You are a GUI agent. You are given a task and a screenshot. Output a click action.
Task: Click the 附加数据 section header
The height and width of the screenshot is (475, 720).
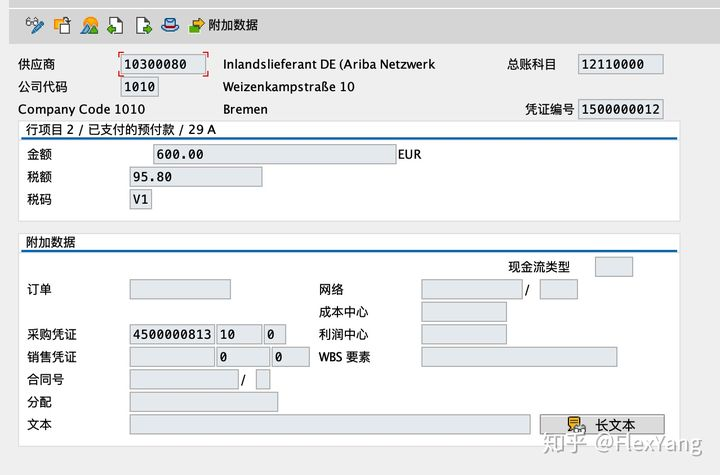coord(51,242)
